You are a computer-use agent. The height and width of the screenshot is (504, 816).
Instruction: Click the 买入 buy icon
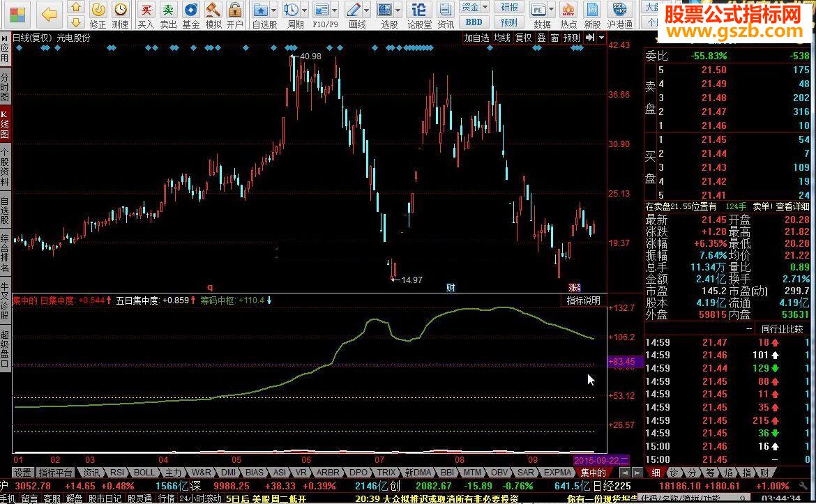(146, 15)
